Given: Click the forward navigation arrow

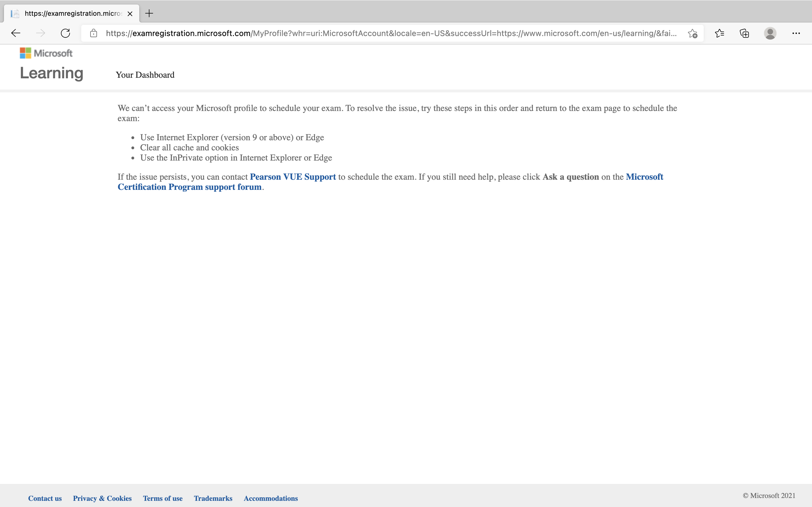Looking at the screenshot, I should (41, 33).
